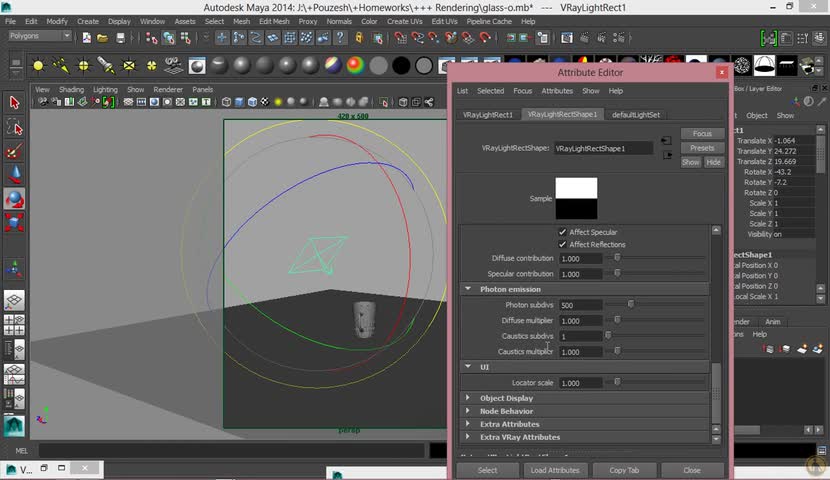
Task: Click the spot light shelf icon
Action: pyautogui.click(x=106, y=66)
